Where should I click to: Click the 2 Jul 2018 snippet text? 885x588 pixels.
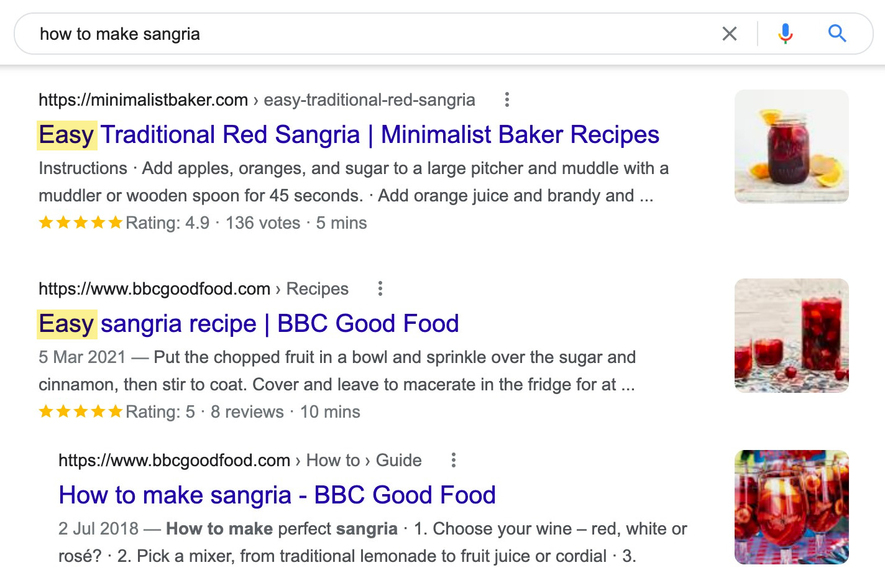tap(372, 542)
